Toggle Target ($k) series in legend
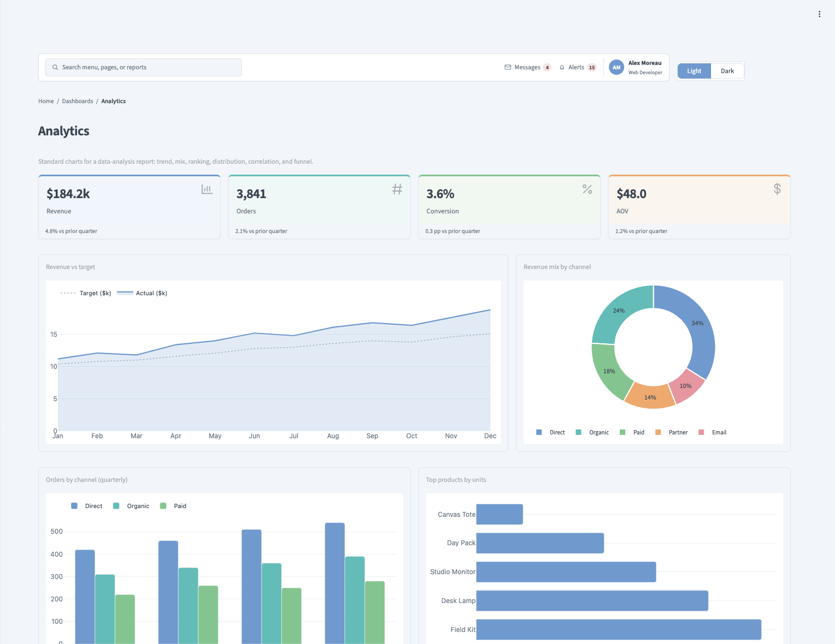 click(x=86, y=293)
